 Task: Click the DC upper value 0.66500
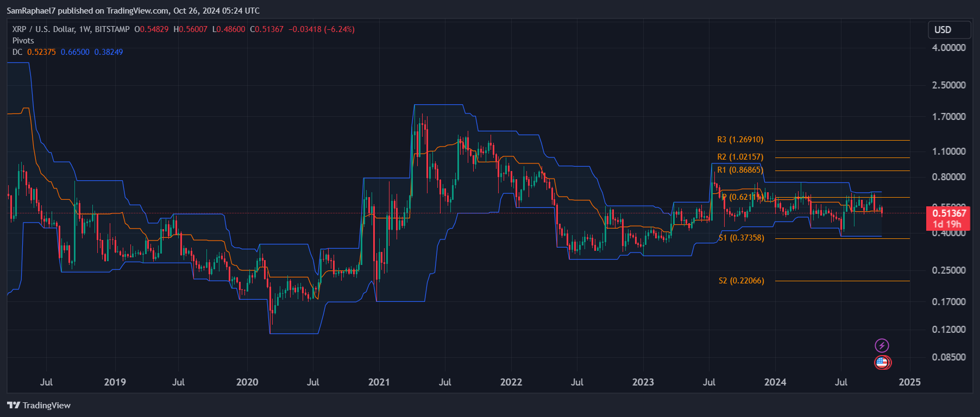75,52
